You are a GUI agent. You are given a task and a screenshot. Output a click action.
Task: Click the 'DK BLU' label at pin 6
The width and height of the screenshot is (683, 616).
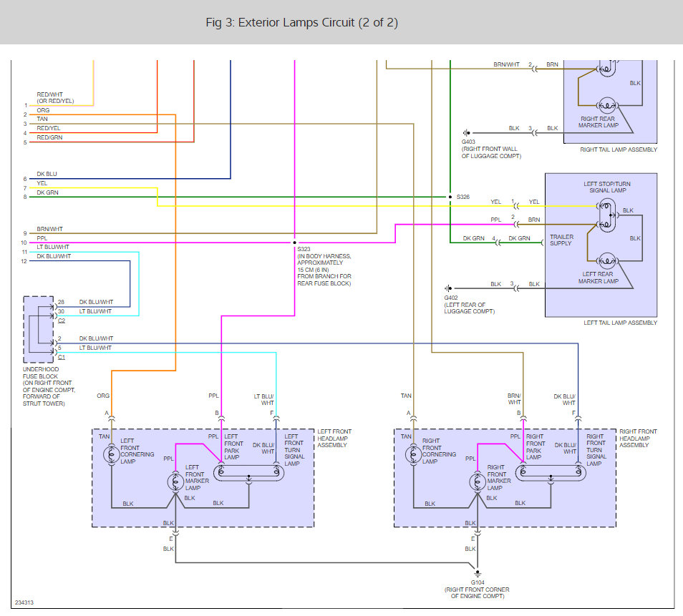(x=47, y=174)
